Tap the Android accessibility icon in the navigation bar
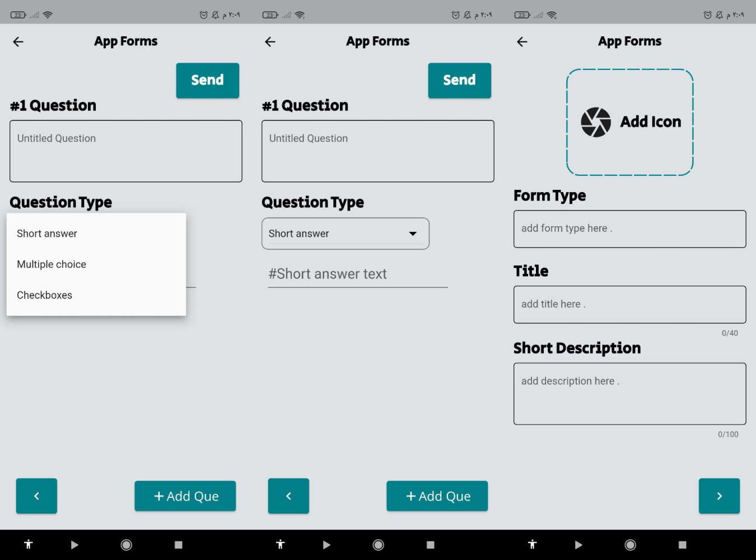756x560 pixels. point(29,544)
